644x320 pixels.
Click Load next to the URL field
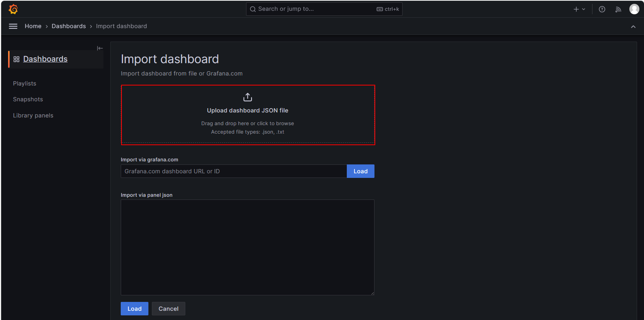point(361,171)
